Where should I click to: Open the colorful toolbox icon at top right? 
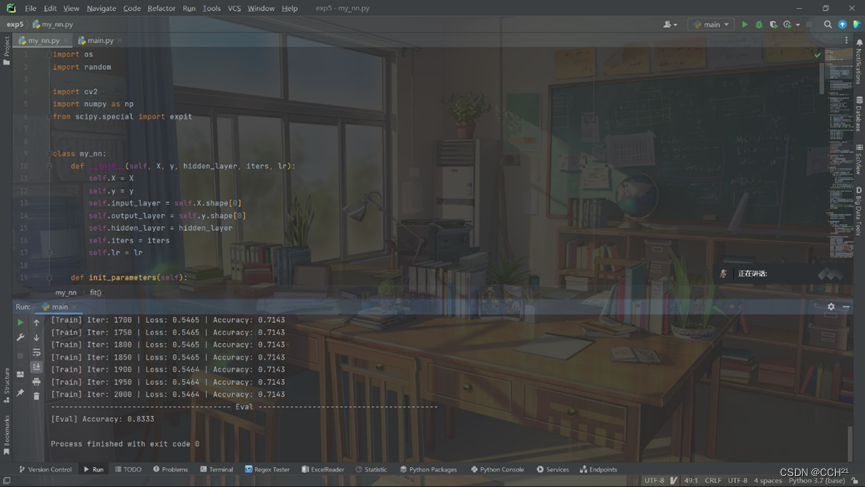[857, 24]
